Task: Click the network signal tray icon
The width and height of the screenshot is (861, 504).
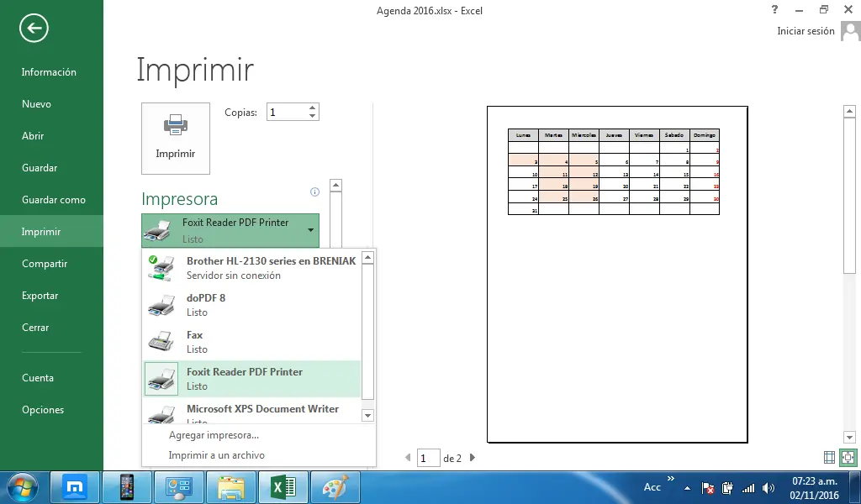Action: pyautogui.click(x=747, y=487)
